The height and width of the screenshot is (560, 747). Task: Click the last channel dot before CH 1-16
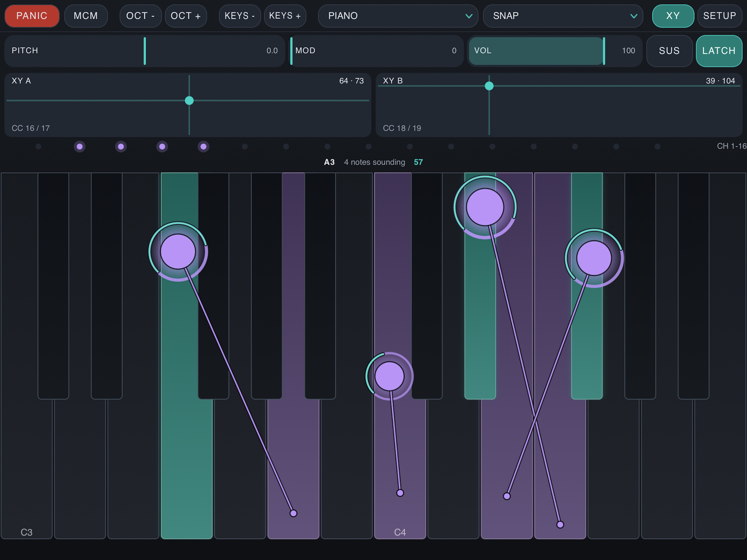[x=657, y=147]
